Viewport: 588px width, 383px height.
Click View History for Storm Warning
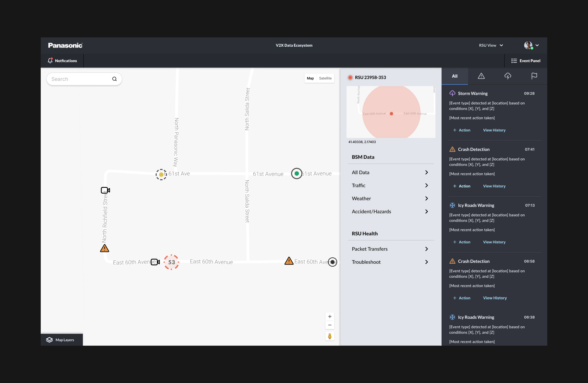(x=494, y=130)
